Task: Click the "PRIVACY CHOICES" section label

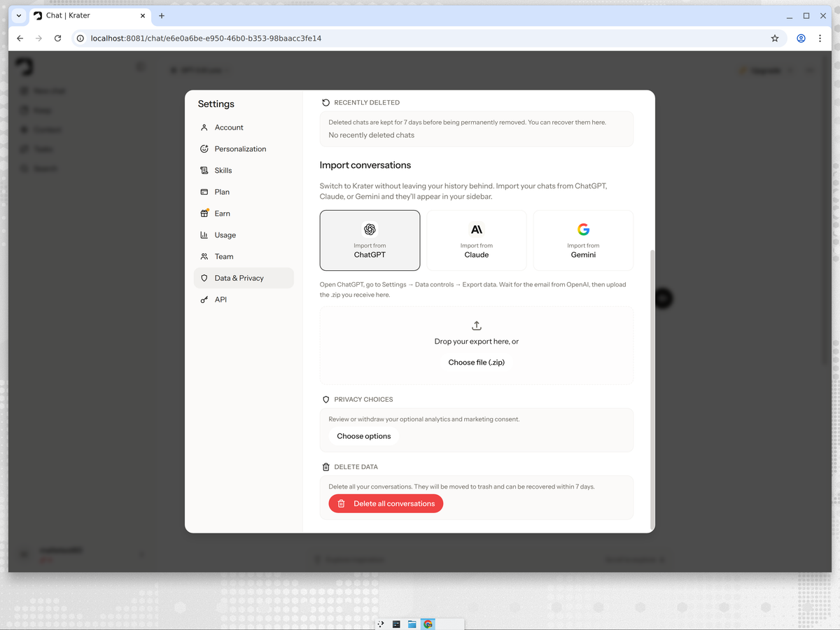Action: 363,400
